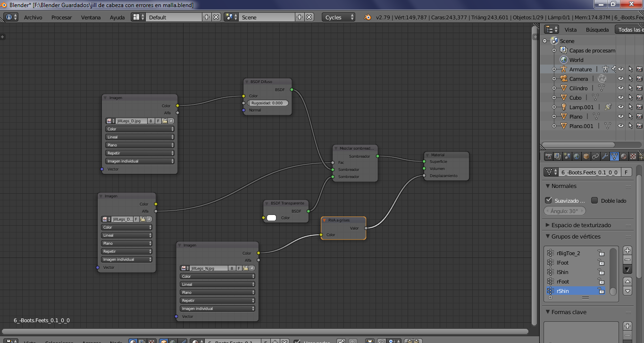Toggle Cubo selectability arrow icon
The image size is (644, 343).
coord(630,98)
